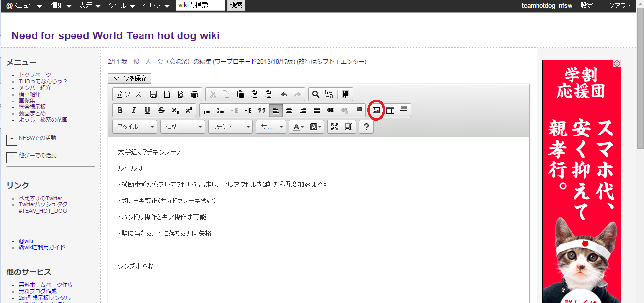This screenshot has width=644, height=303.
Task: Toggle italic formatting
Action: point(134,110)
